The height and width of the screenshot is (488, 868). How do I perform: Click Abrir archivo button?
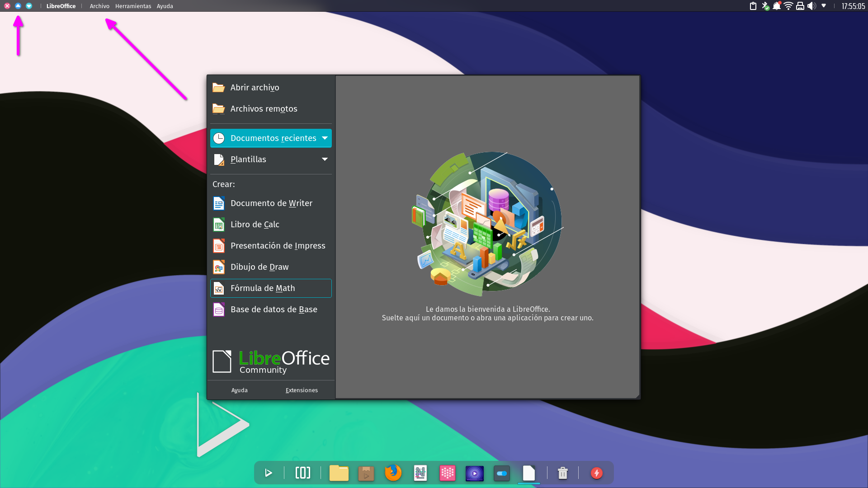(x=271, y=88)
